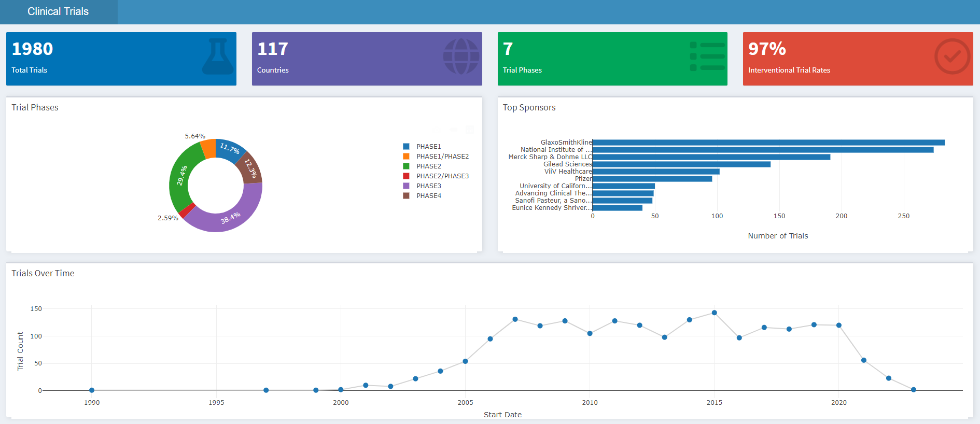Image resolution: width=980 pixels, height=424 pixels.
Task: Hide PHASE4 series via its legend label
Action: (428, 196)
